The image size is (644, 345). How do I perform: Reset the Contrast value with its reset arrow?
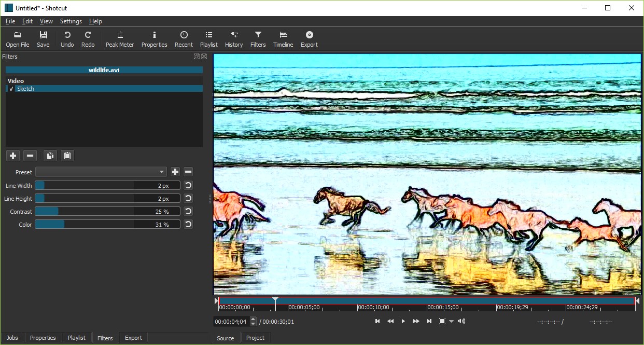188,211
